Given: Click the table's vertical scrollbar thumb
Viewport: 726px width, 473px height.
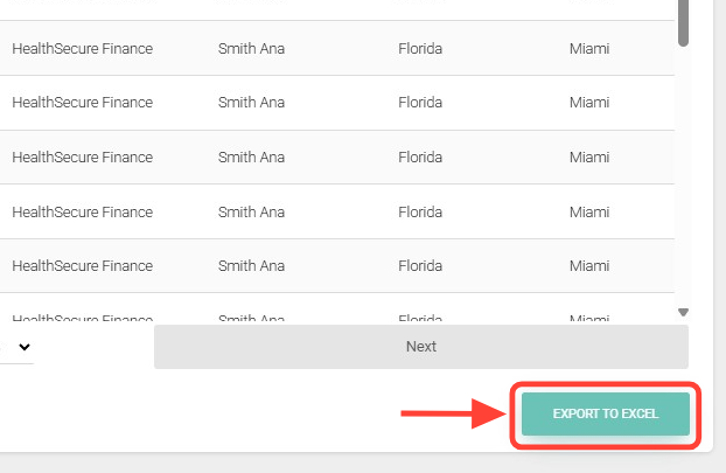Looking at the screenshot, I should coord(683,23).
